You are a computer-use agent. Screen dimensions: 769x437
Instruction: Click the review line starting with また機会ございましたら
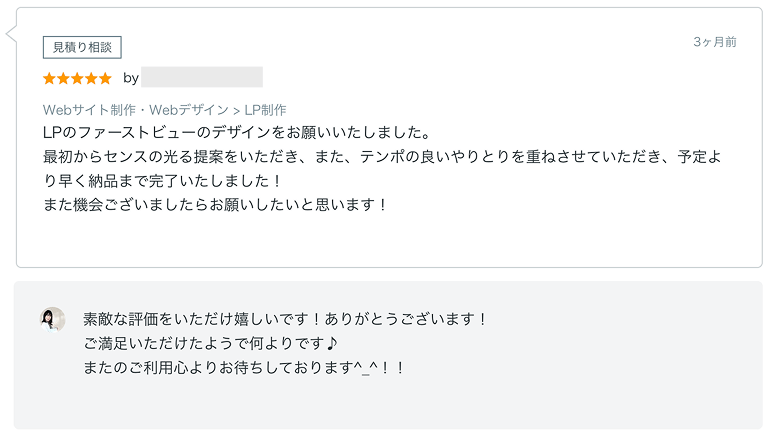[x=215, y=204]
